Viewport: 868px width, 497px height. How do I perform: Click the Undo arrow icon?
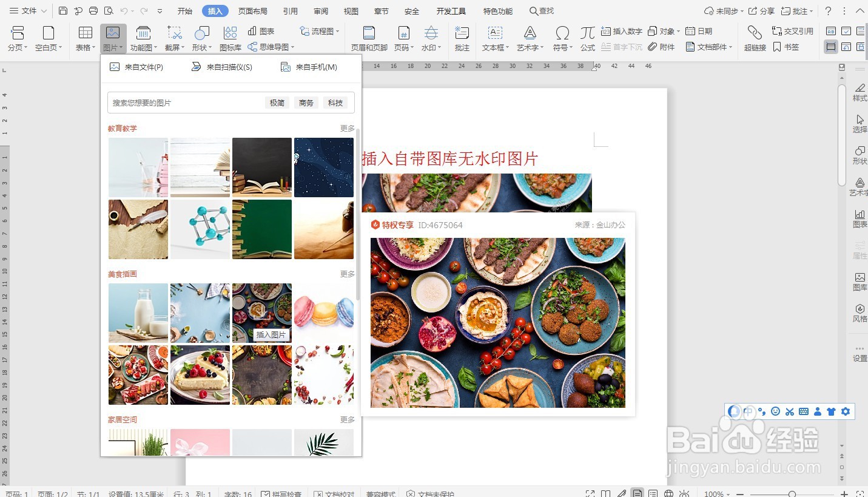(x=124, y=11)
